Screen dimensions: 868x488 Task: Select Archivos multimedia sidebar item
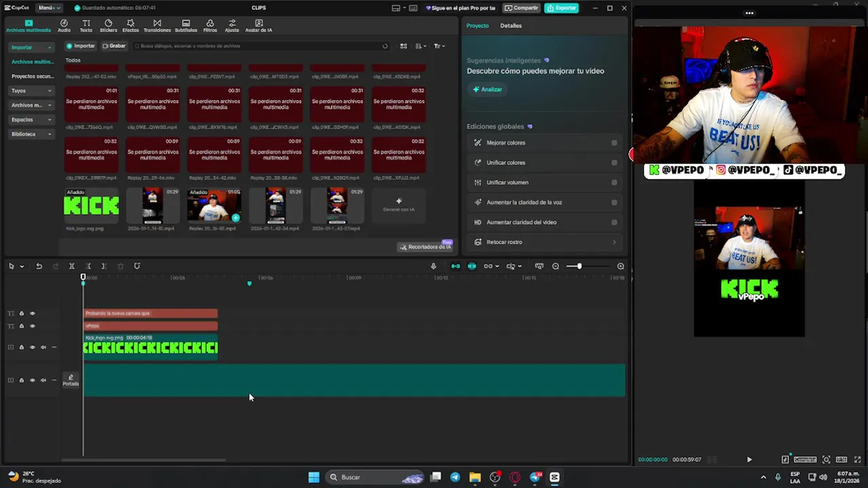(x=32, y=62)
